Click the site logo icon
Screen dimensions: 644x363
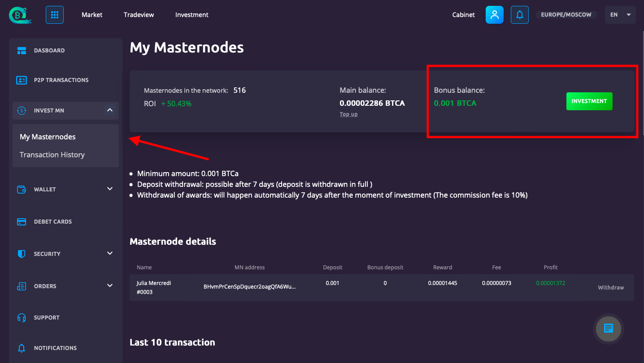tap(20, 15)
